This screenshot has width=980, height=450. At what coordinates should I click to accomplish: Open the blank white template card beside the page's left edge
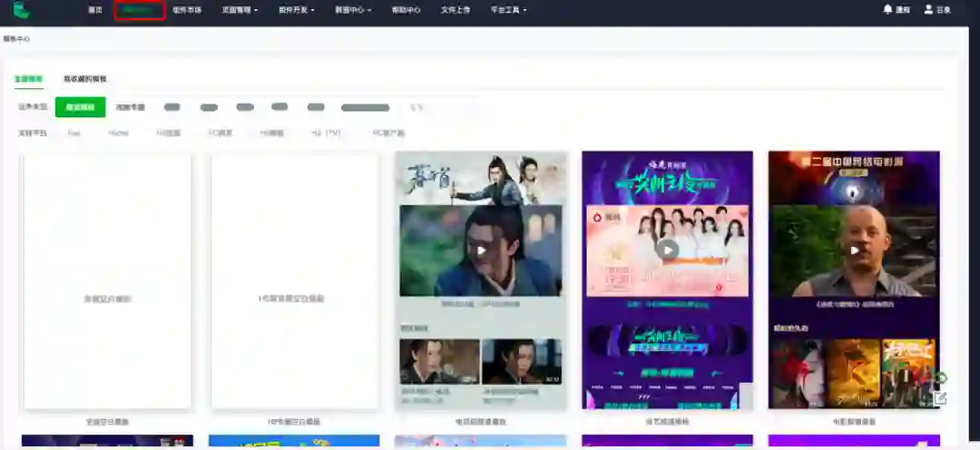(107, 281)
